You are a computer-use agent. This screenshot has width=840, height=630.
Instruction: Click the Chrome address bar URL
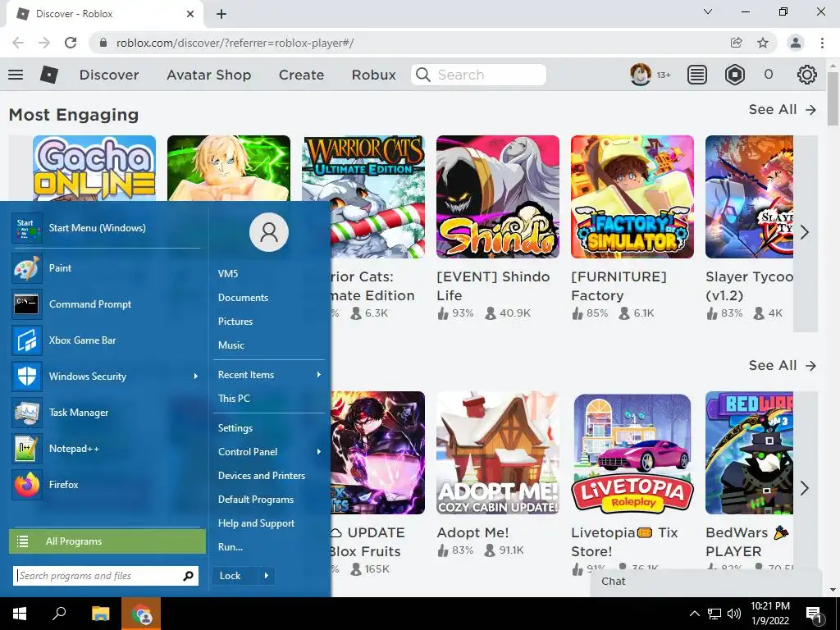pos(235,43)
